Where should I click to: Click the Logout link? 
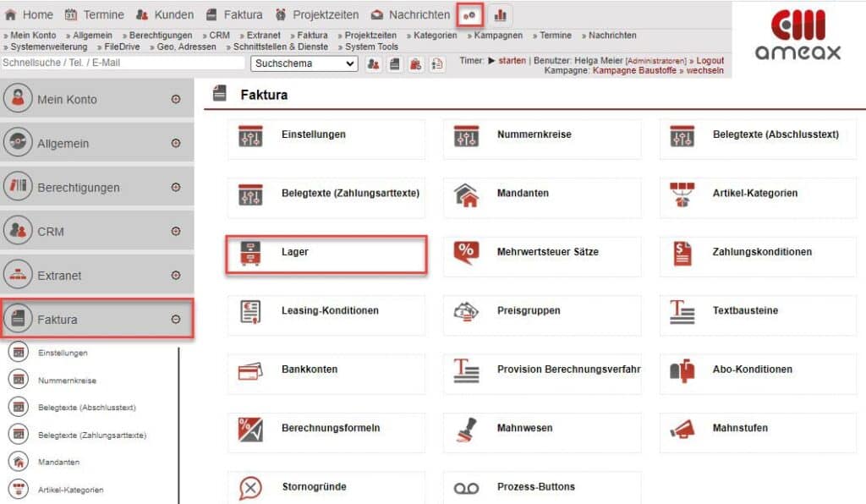pyautogui.click(x=712, y=60)
